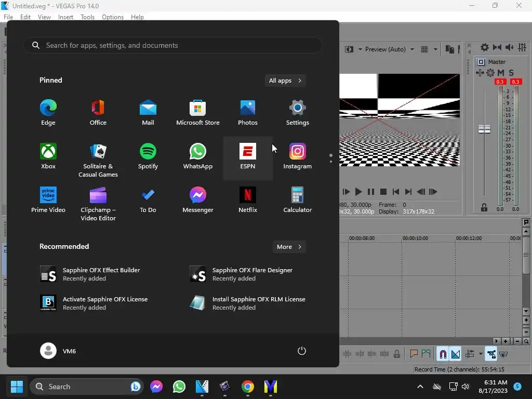The image size is (532, 399).
Task: Open the File menu in VEGAS
Action: [8, 17]
